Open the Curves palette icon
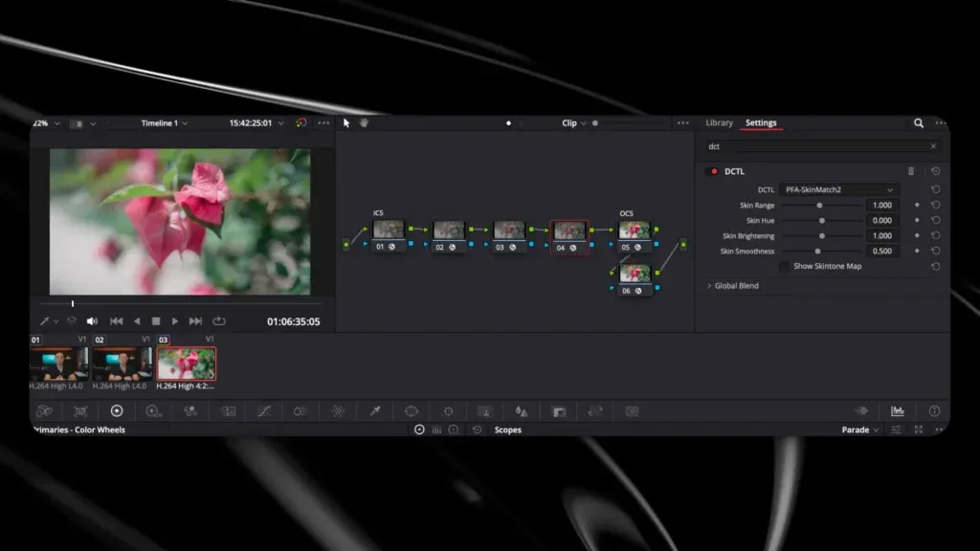 click(264, 411)
